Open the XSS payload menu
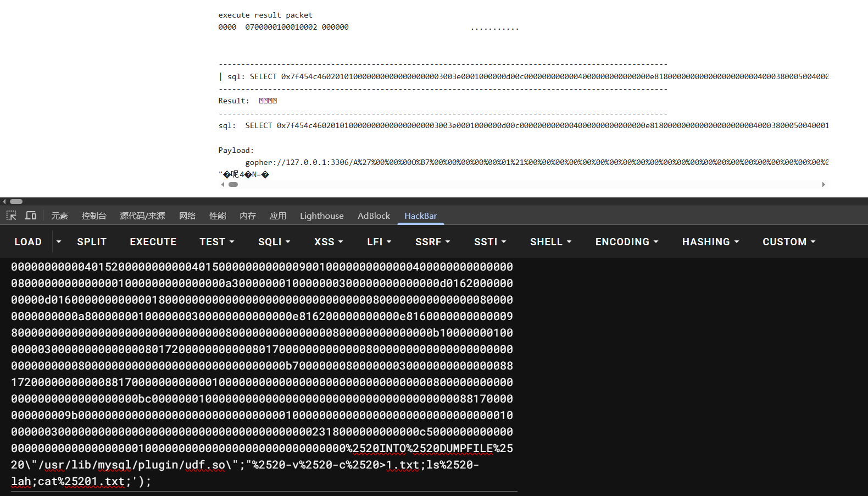868x496 pixels. [329, 242]
